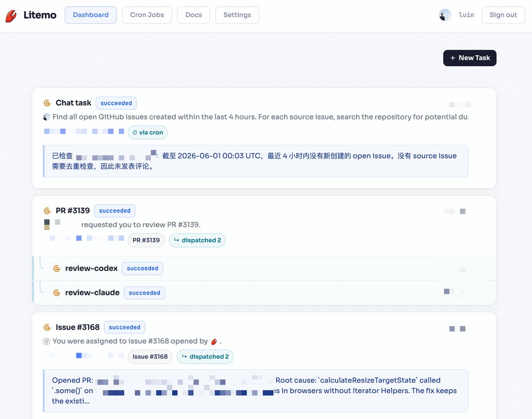Click the PR #3139 agent icon
The width and height of the screenshot is (532, 419).
click(47, 211)
